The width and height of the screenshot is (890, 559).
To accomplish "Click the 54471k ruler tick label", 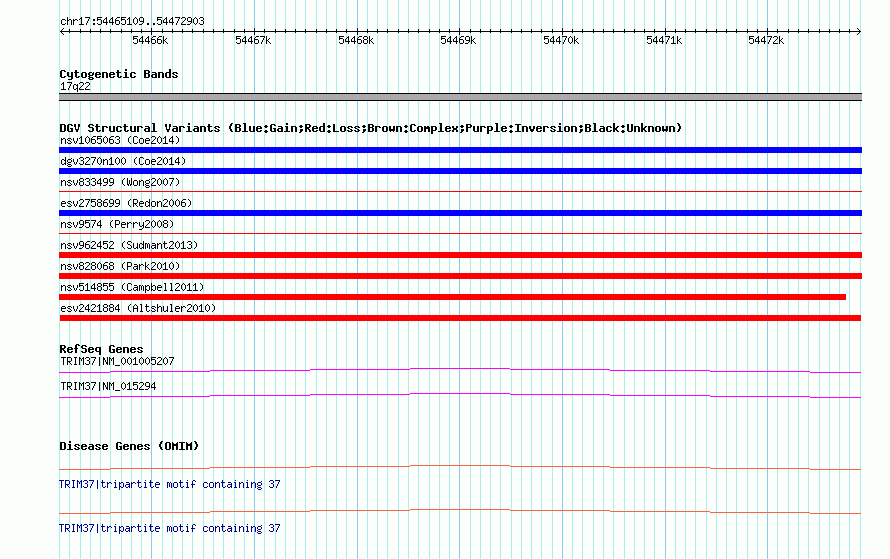I will pos(664,40).
